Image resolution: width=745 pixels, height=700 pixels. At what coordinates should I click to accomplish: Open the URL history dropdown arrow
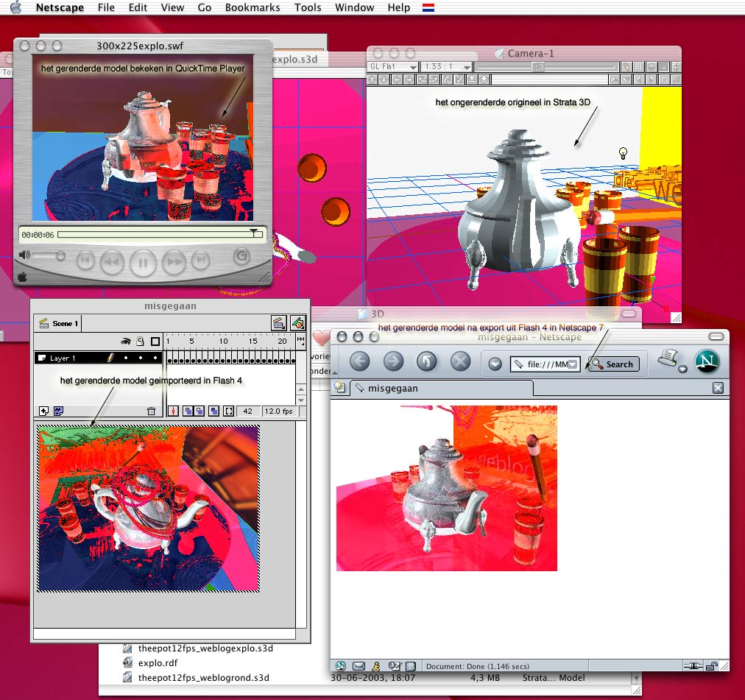(573, 364)
